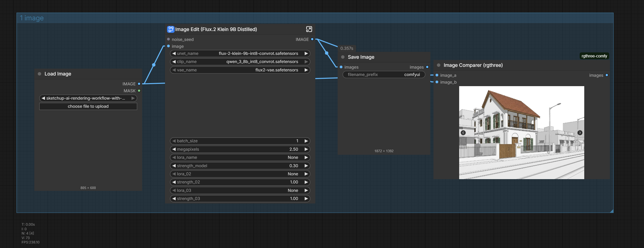Image resolution: width=644 pixels, height=248 pixels.
Task: Click the 0.357s execution time badge
Action: pyautogui.click(x=347, y=49)
